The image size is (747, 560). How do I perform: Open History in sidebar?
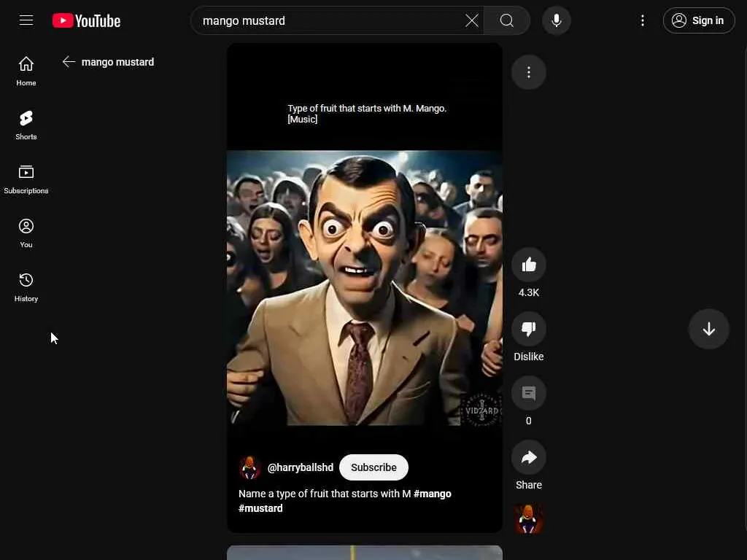click(x=26, y=287)
